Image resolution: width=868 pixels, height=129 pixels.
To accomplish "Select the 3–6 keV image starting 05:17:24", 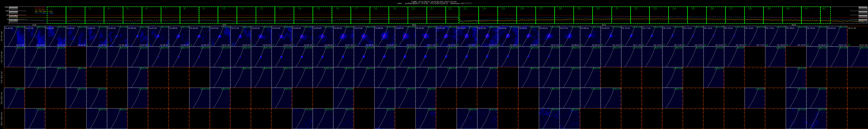I will 775,36.
